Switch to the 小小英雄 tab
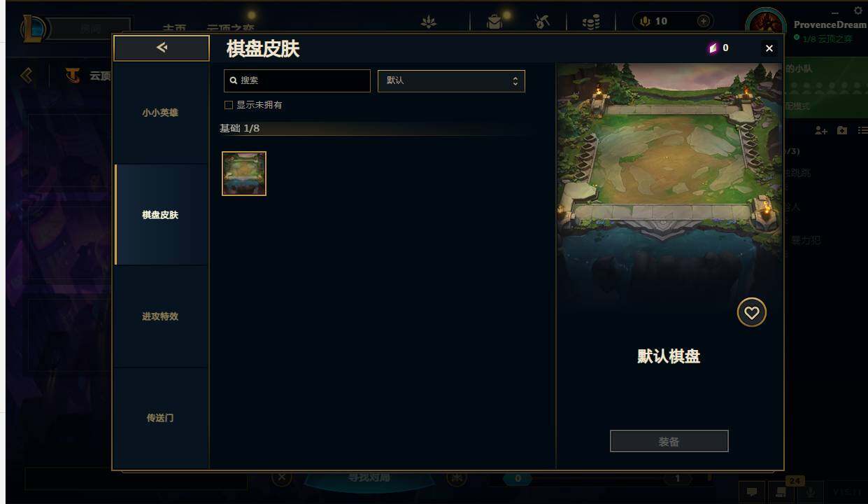The height and width of the screenshot is (504, 868). [x=161, y=113]
